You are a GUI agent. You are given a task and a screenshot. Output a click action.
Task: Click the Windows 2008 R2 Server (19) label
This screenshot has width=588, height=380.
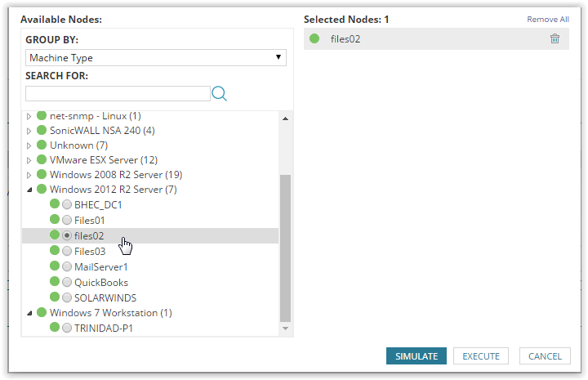[116, 175]
